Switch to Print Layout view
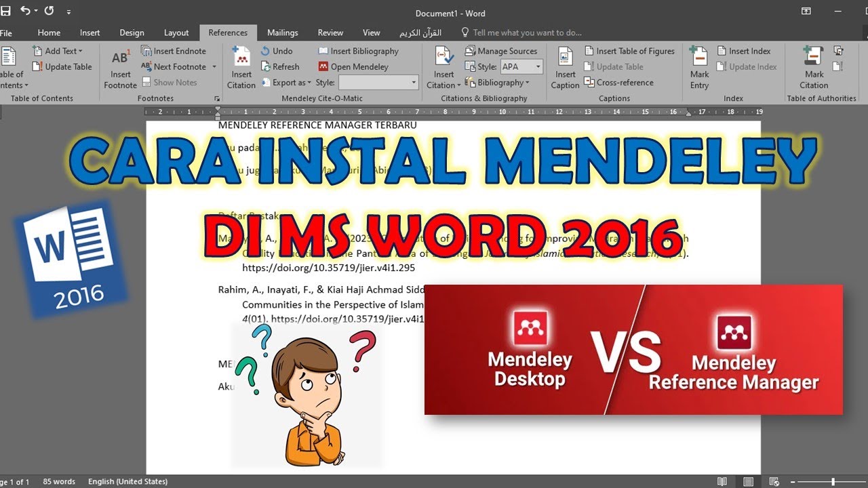Viewport: 868px width, 488px height. (x=748, y=482)
